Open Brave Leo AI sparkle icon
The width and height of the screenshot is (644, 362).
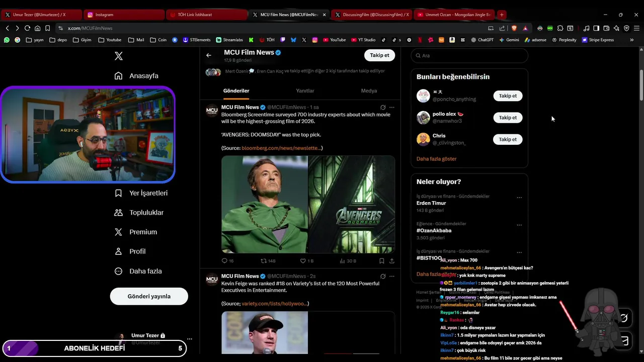[x=616, y=28]
